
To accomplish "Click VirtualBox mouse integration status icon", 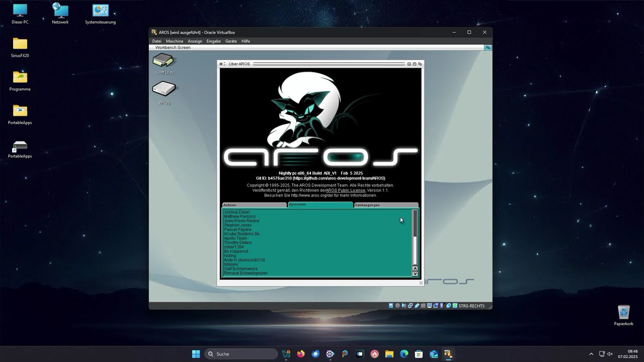I will click(448, 306).
